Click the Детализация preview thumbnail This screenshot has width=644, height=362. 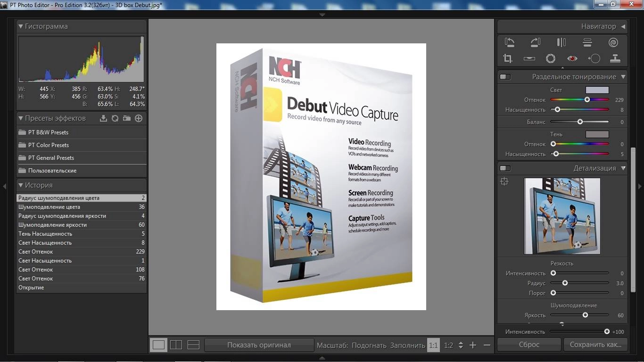pyautogui.click(x=562, y=216)
